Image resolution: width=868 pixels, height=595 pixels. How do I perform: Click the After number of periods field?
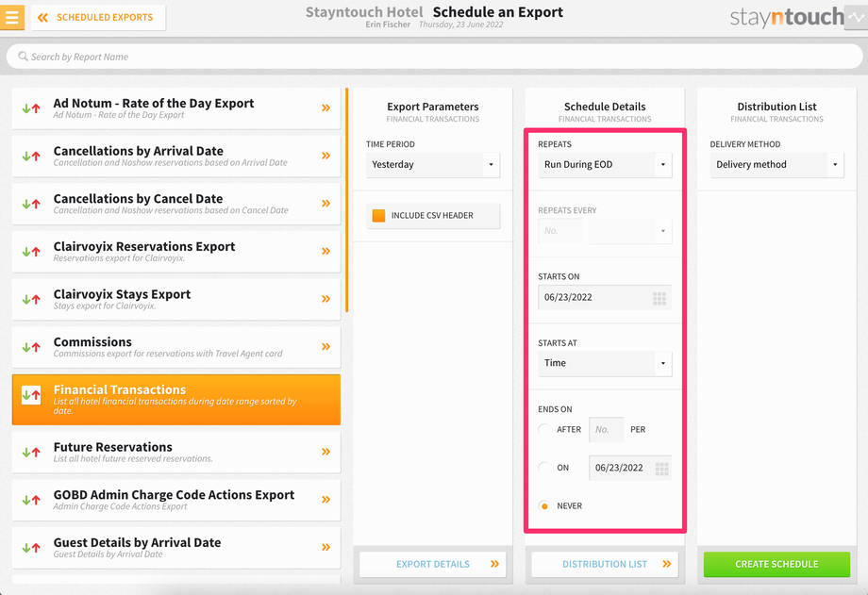[606, 429]
